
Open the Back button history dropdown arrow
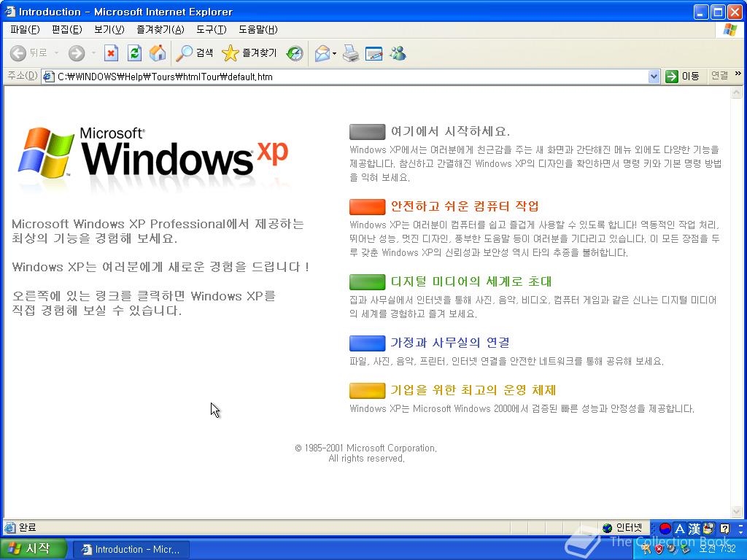tap(56, 52)
